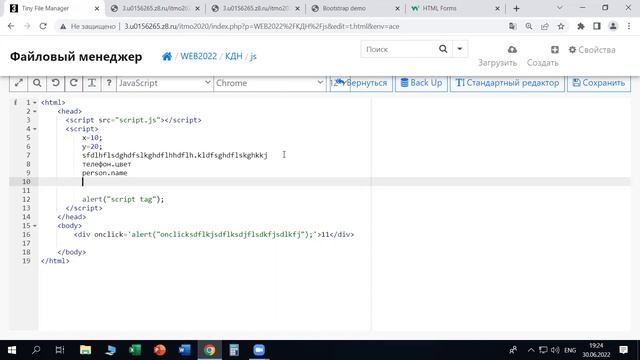This screenshot has width=640, height=360.
Task: Open WEB2022 breadcrumb folder
Action: tap(198, 56)
